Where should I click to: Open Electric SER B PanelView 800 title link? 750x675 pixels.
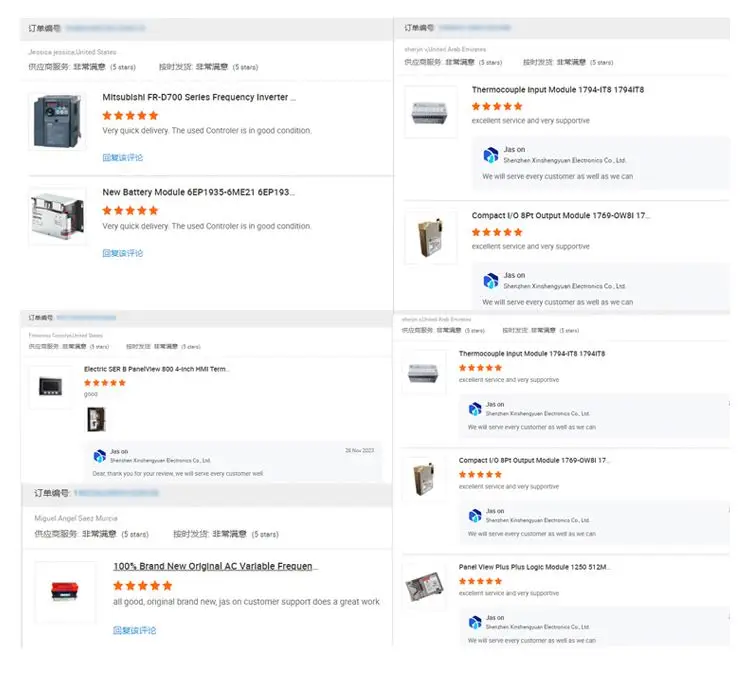tap(157, 369)
